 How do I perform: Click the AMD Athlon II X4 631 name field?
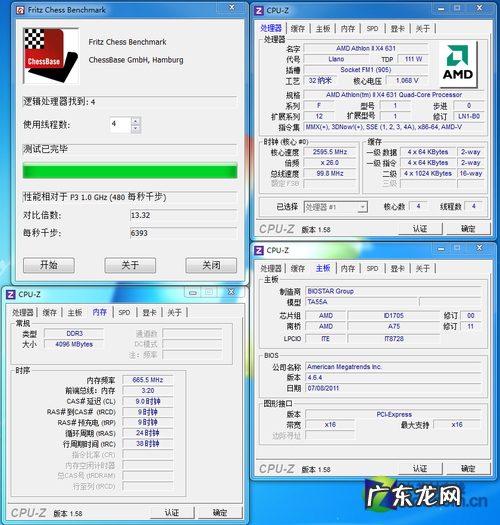(366, 49)
